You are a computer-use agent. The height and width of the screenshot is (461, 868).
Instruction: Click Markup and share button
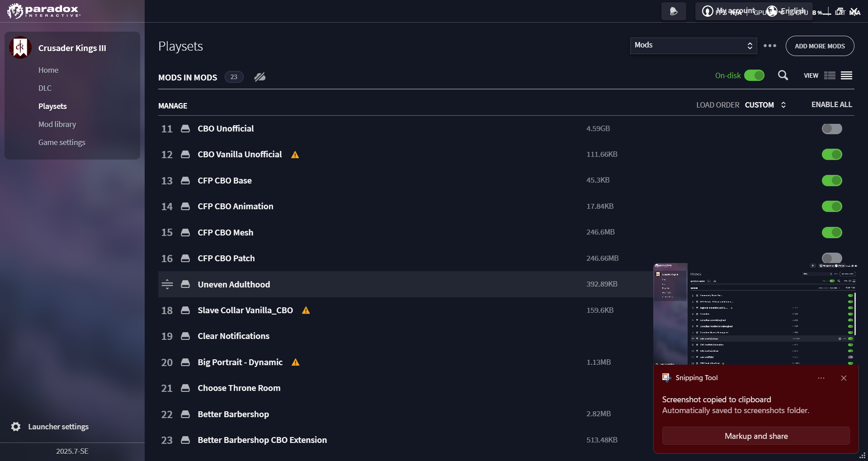756,436
